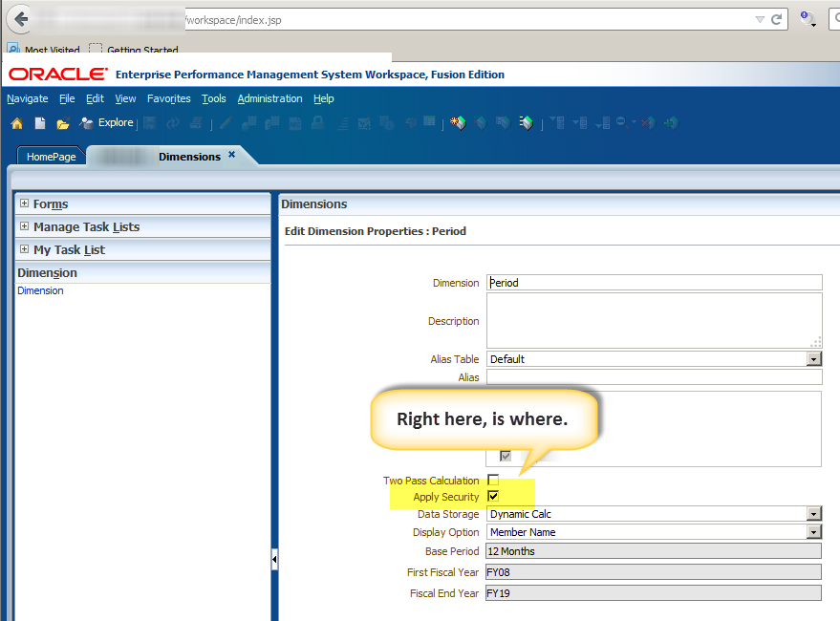840x621 pixels.
Task: Open the Help menu
Action: 324,98
